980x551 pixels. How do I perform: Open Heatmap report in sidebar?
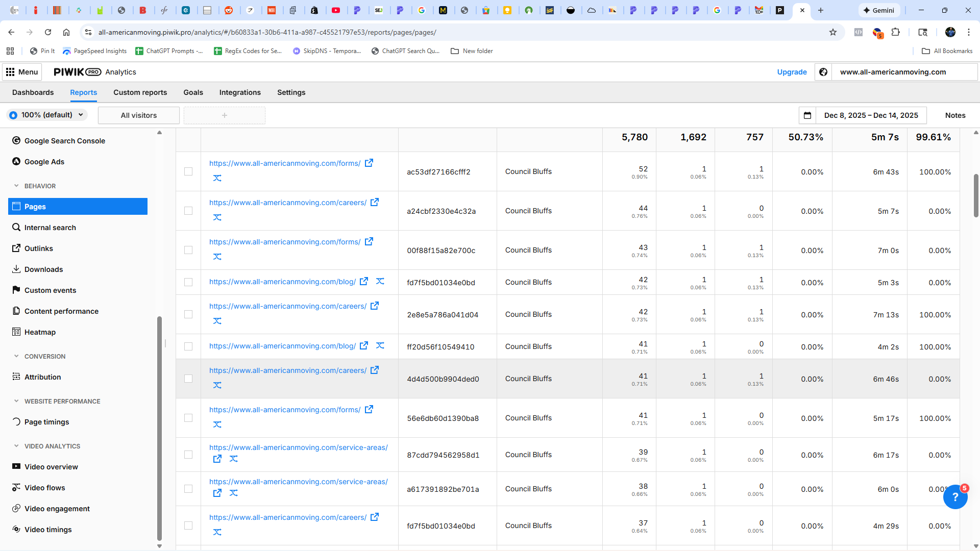[40, 332]
